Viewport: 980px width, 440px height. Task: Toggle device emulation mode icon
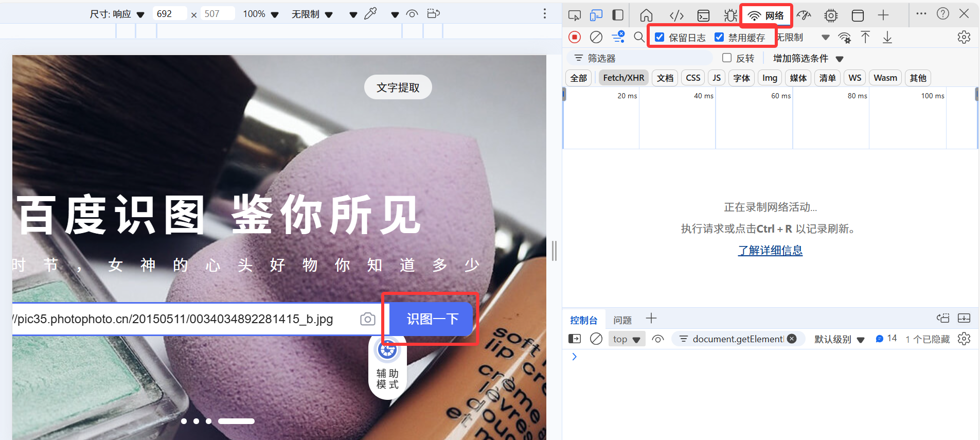pos(596,15)
